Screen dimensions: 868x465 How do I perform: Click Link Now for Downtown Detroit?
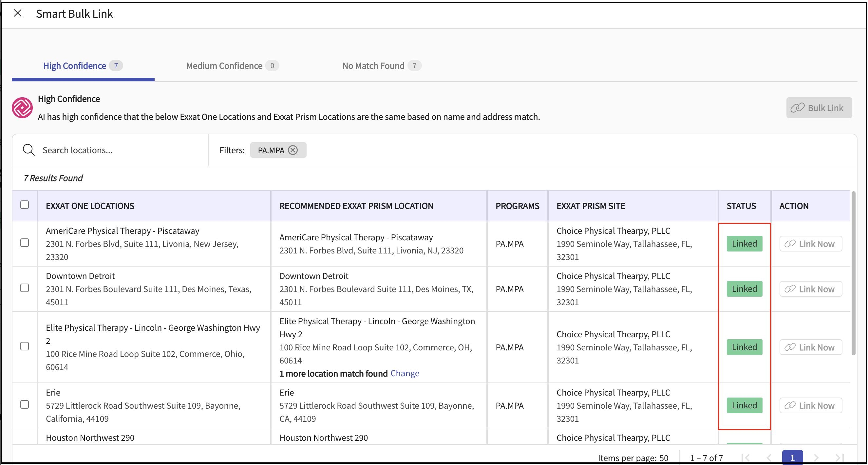click(810, 289)
